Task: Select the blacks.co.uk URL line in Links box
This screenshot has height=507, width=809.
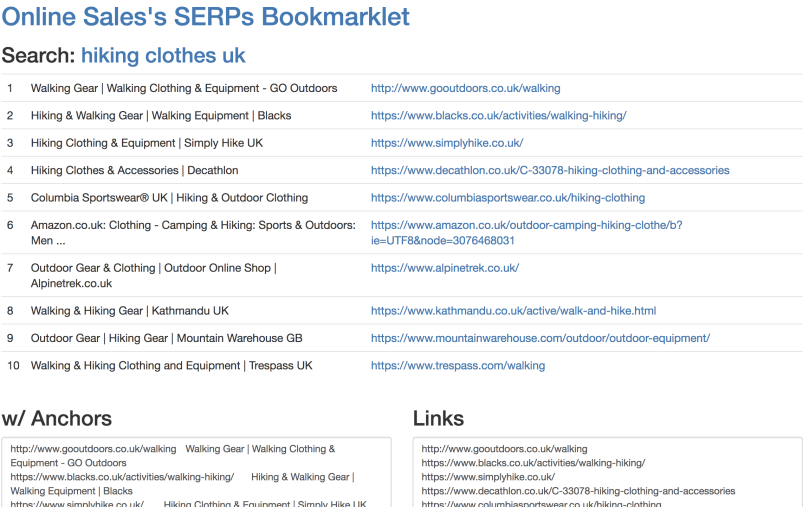Action: coord(533,463)
